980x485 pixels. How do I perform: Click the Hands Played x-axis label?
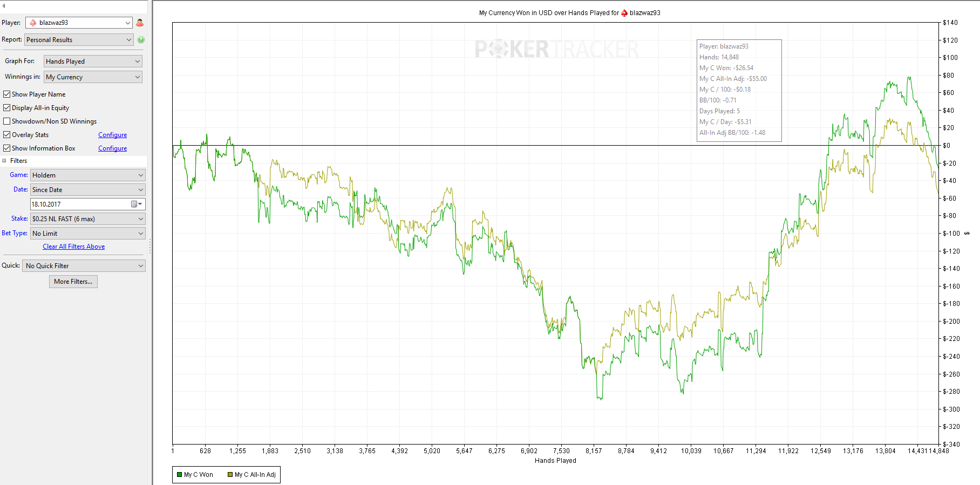pyautogui.click(x=555, y=460)
